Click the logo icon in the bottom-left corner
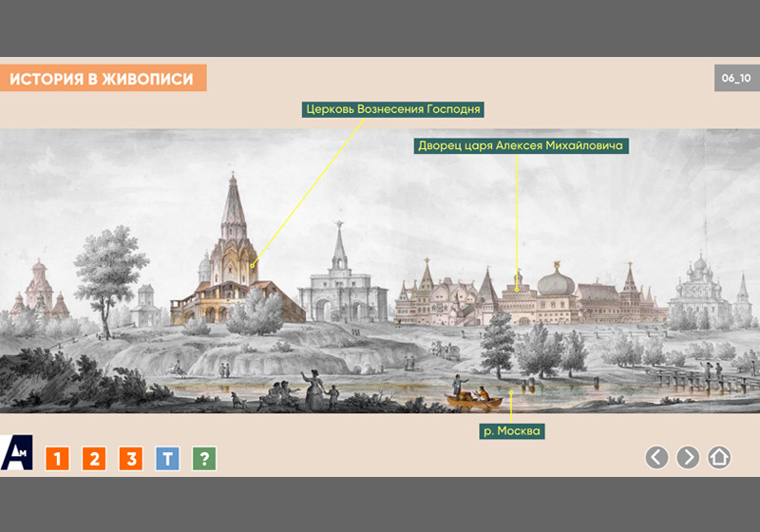Viewport: 760px width, 532px height. [17, 453]
